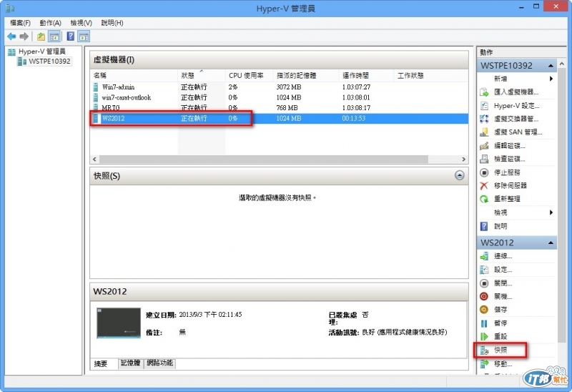Click the green 重新整理 refresh icon
Screen dimensions: 572x392
(484, 199)
